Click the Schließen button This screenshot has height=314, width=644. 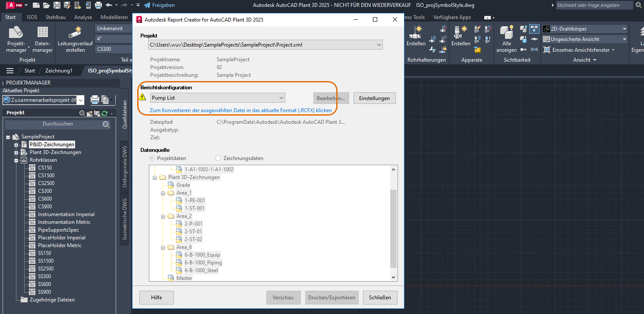tap(380, 298)
